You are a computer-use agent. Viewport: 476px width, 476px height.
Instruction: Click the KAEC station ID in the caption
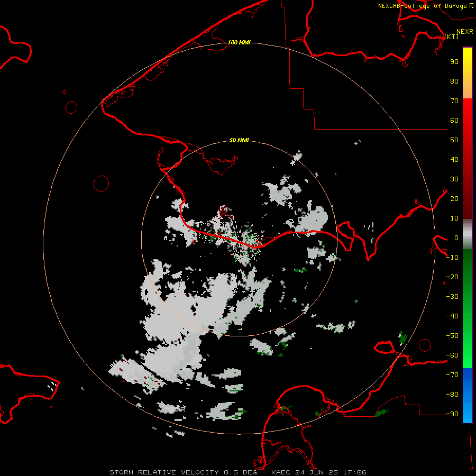(x=281, y=472)
